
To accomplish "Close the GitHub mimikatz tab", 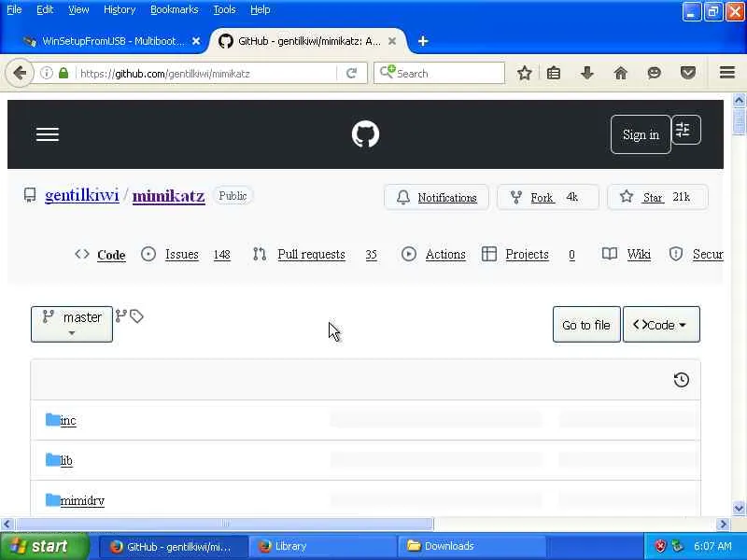I will pos(392,41).
